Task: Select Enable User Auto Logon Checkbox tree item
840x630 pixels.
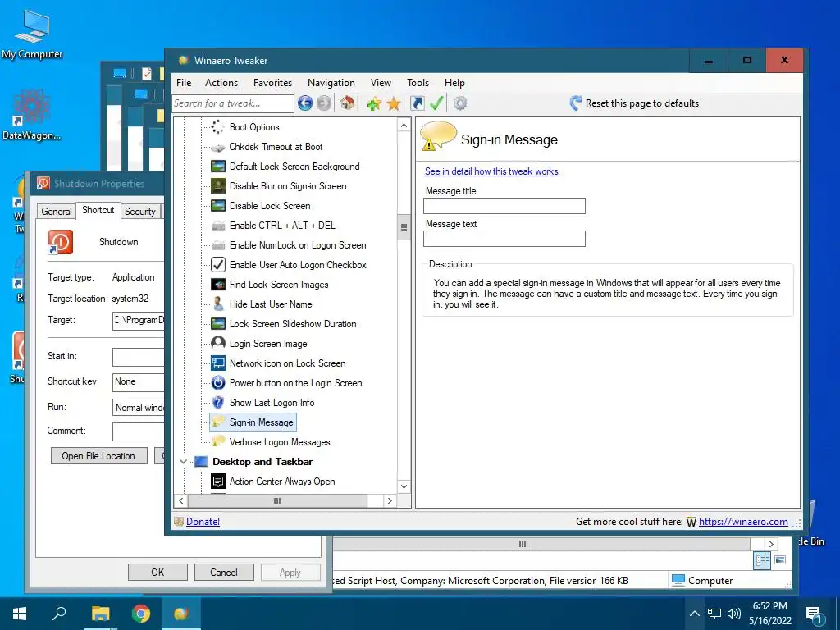Action: [297, 265]
